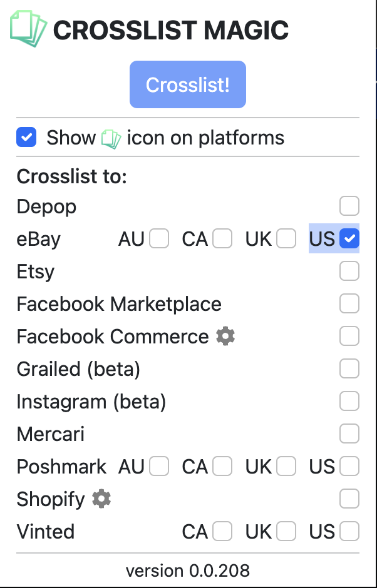Enable eBay CA crosslisting

(224, 238)
